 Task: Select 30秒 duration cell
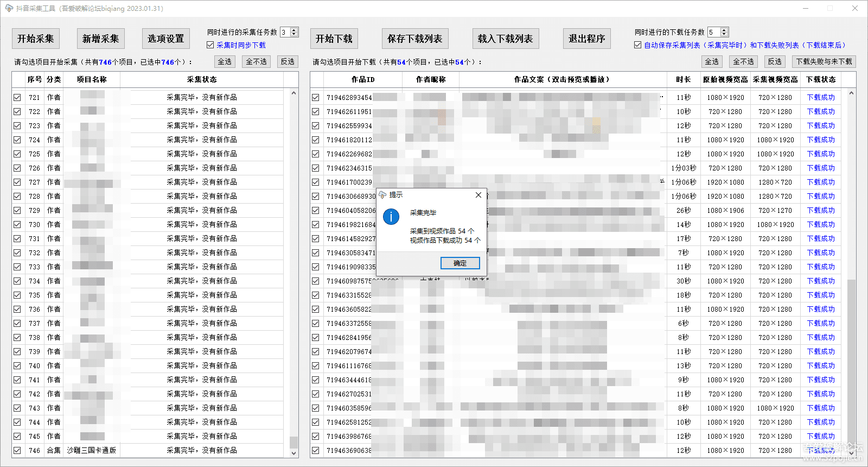(684, 281)
